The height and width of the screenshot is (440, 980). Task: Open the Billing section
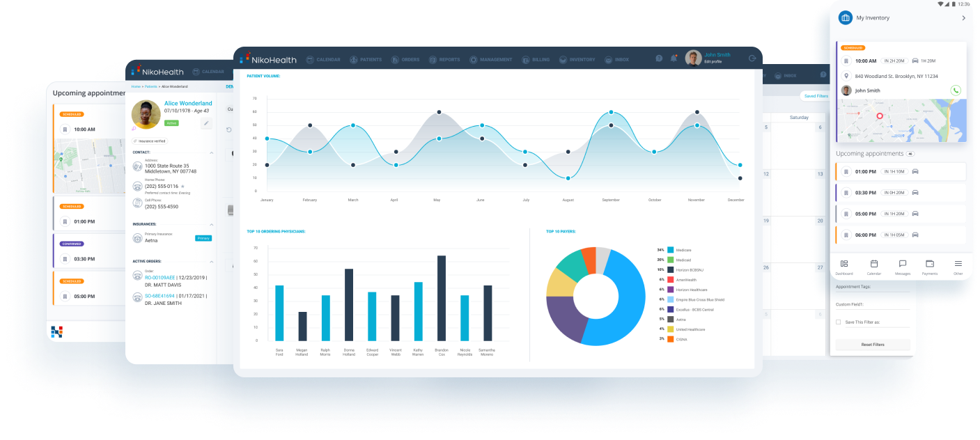(x=536, y=60)
